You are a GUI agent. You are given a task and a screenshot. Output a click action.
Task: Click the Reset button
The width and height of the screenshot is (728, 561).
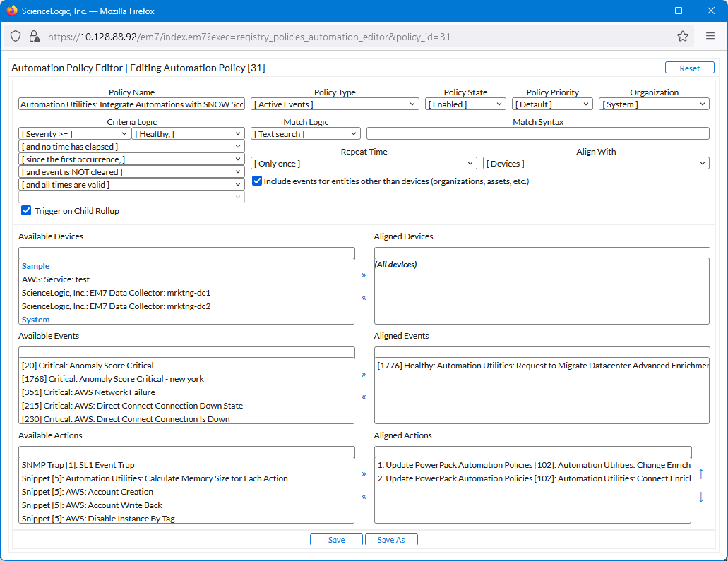coord(689,68)
